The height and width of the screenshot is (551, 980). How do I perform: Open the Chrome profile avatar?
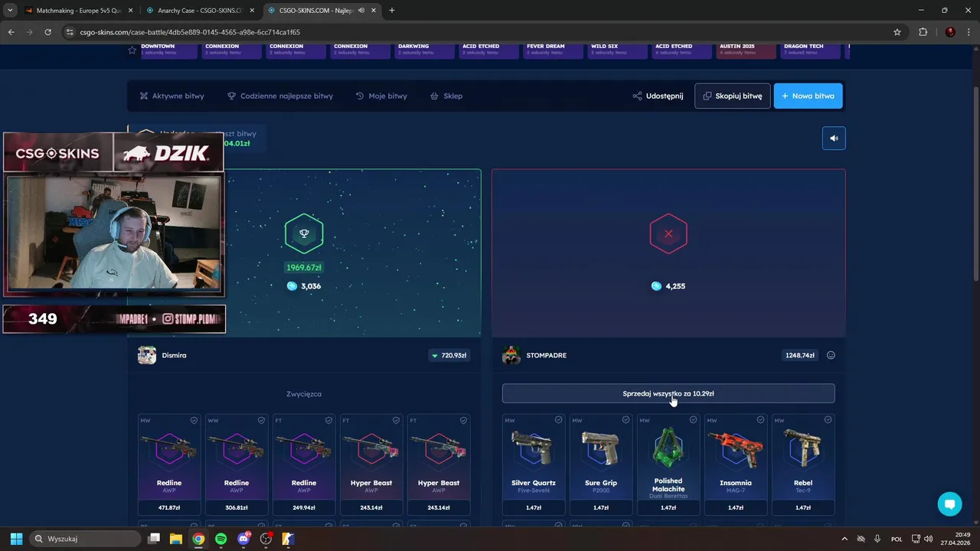point(950,32)
